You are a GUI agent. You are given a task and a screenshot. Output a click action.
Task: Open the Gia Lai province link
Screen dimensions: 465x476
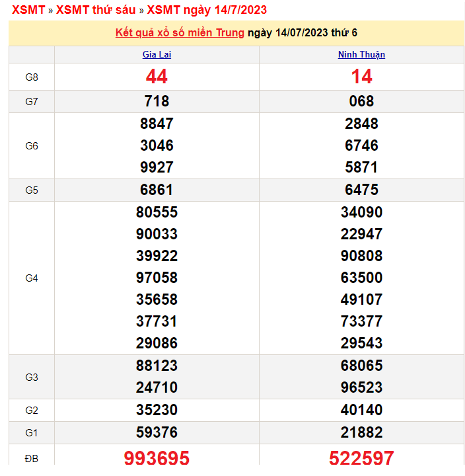(x=157, y=55)
